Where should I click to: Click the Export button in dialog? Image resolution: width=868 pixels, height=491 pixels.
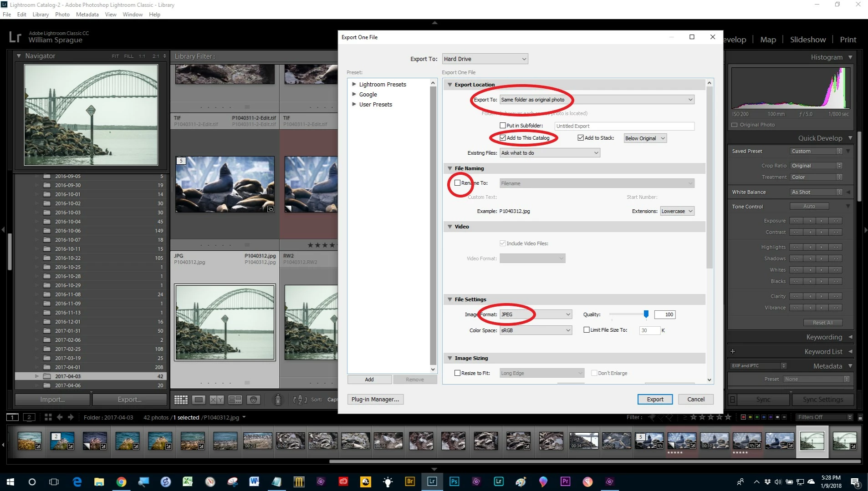655,399
